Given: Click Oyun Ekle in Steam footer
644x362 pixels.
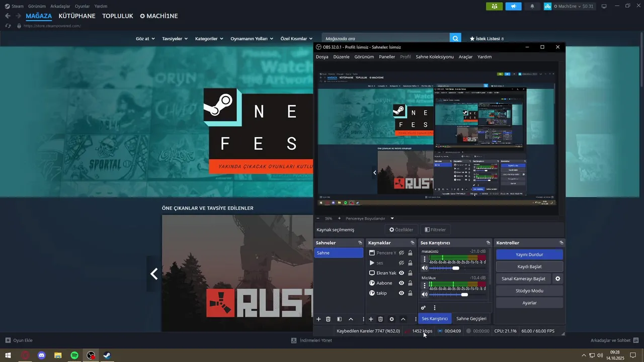Looking at the screenshot, I should click(x=19, y=340).
